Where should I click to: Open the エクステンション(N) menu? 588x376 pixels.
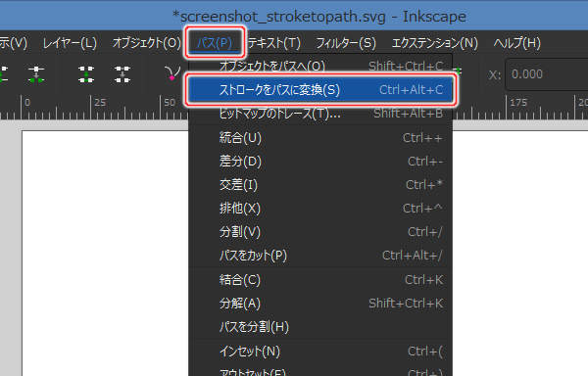point(434,43)
